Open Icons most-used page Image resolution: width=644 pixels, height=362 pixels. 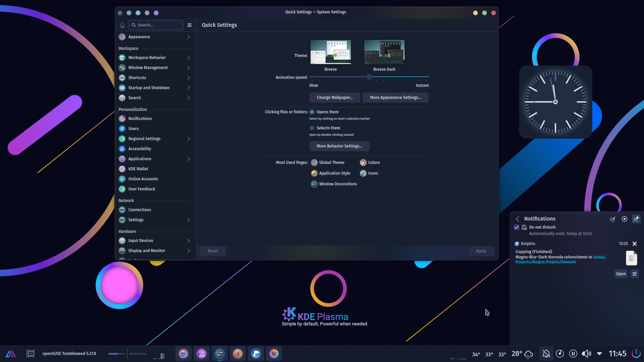pos(369,173)
